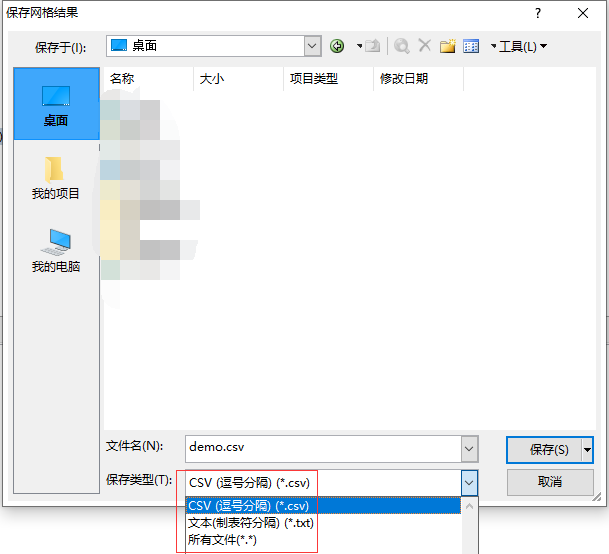Open the back history dropdown arrow
The height and width of the screenshot is (554, 609).
359,46
